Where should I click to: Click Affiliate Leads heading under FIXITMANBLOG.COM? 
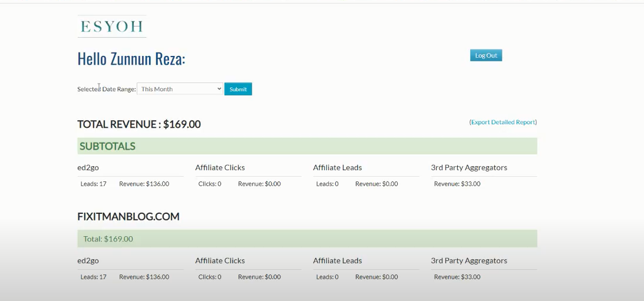coord(338,261)
